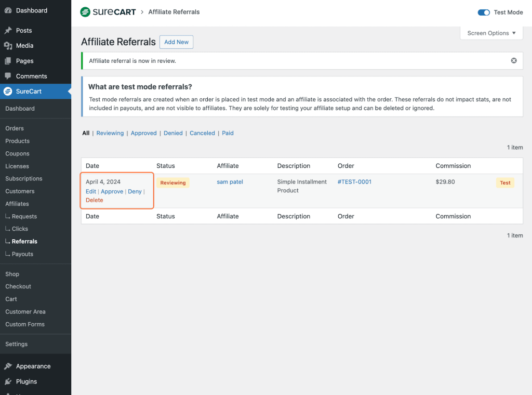Click the SureCart logo icon in header

[x=85, y=12]
